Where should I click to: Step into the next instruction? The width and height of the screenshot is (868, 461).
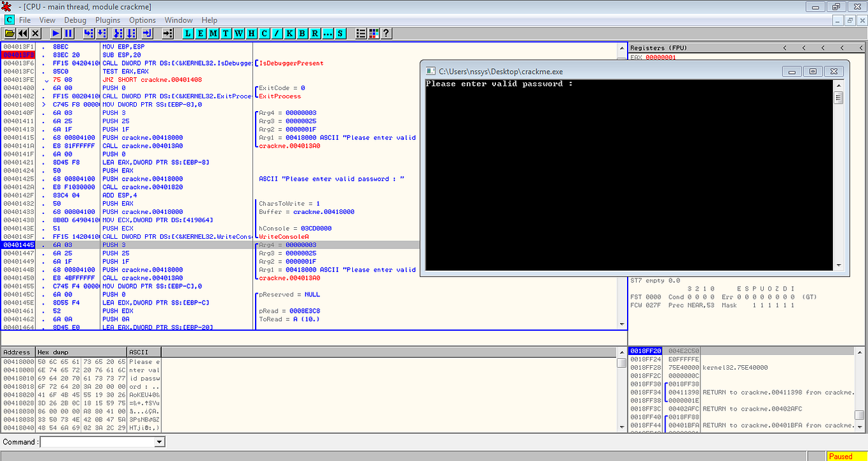(88, 33)
